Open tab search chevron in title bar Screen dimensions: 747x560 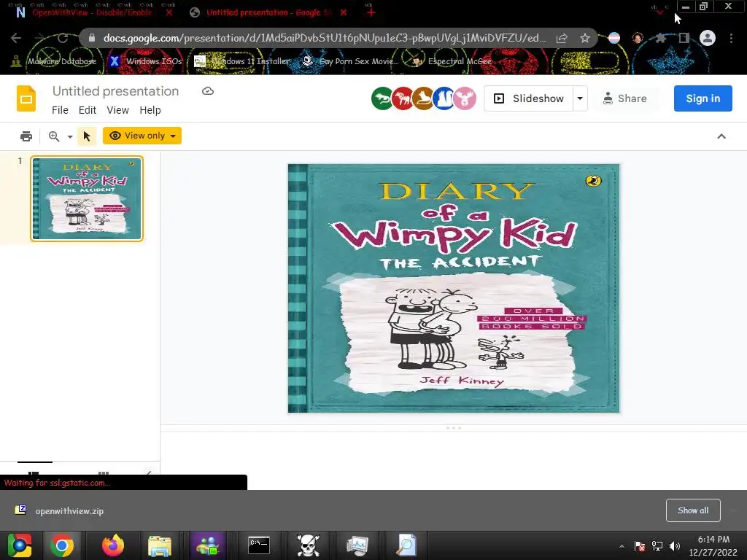click(x=659, y=12)
